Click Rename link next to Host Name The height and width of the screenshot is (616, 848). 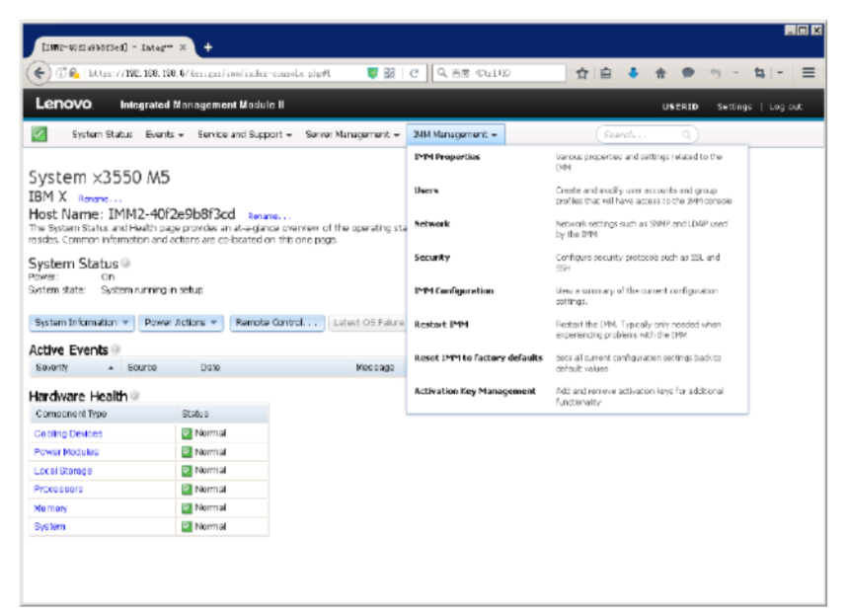(270, 216)
